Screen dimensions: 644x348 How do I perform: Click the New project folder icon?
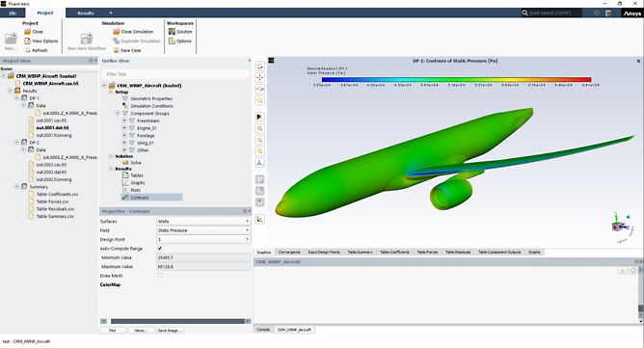pos(11,39)
